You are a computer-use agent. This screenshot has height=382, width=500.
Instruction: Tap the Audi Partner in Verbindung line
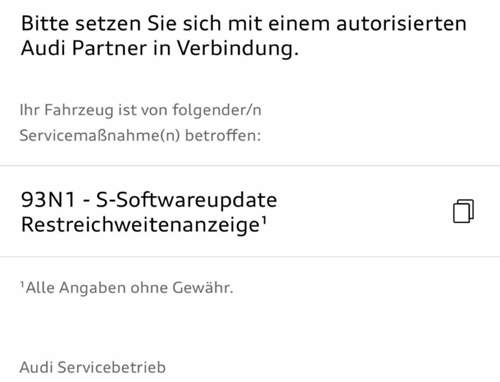point(160,48)
